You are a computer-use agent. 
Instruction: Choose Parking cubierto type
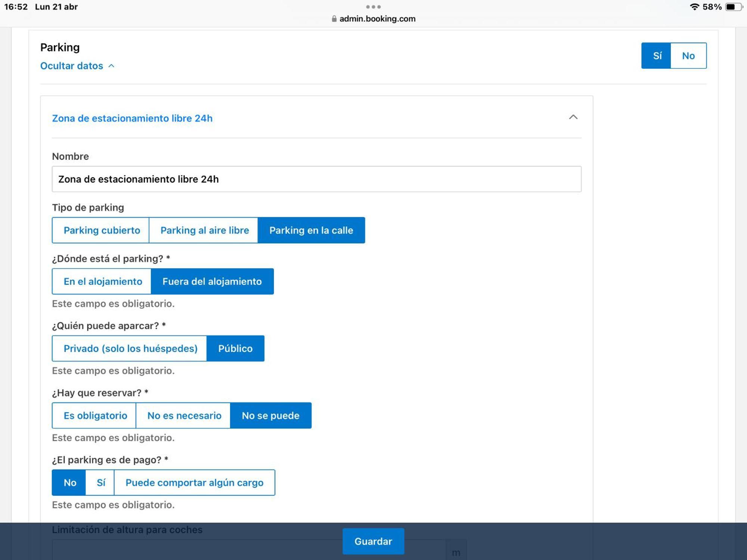[101, 230]
